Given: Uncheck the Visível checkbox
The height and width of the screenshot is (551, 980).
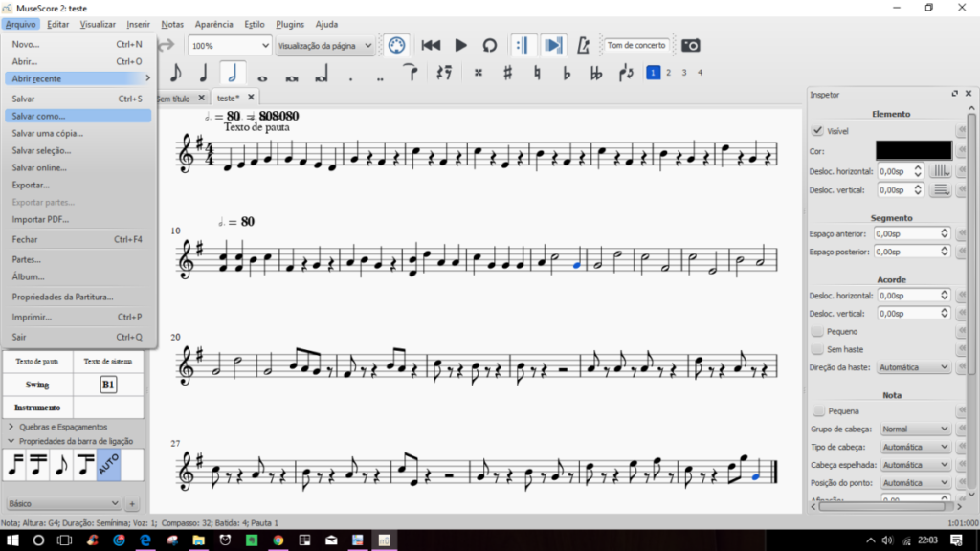Looking at the screenshot, I should [x=817, y=131].
